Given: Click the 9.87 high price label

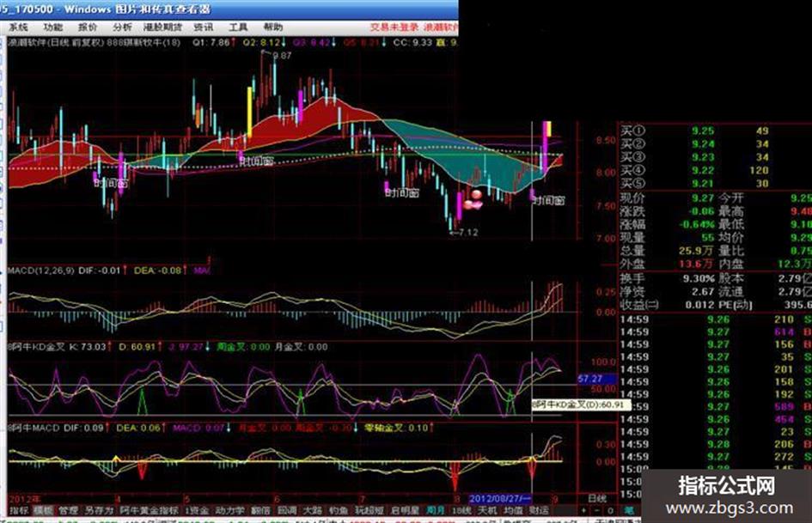Looking at the screenshot, I should (x=282, y=56).
